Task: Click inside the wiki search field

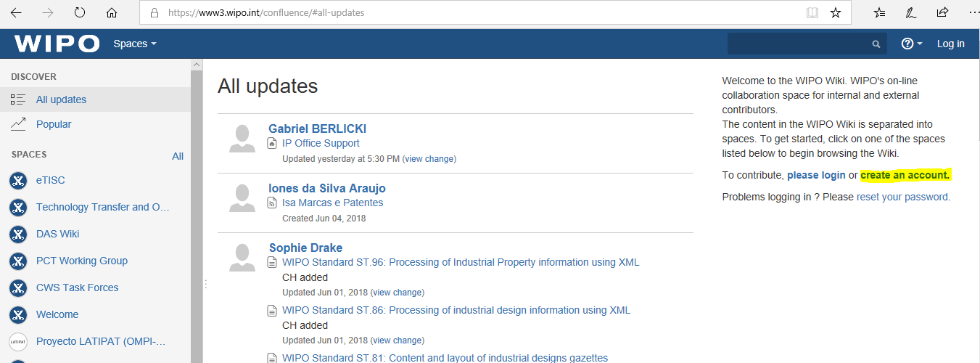Action: coord(798,44)
